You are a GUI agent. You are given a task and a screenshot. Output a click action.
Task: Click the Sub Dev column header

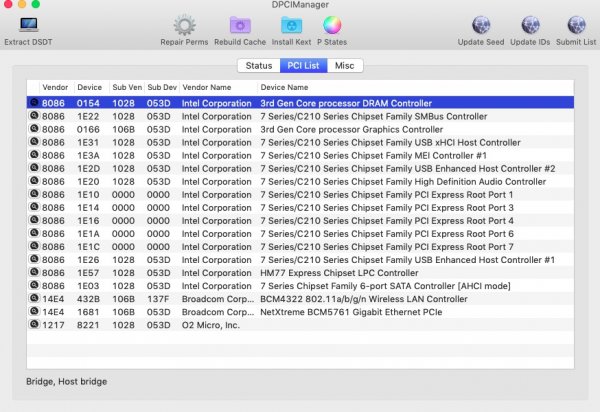click(162, 87)
